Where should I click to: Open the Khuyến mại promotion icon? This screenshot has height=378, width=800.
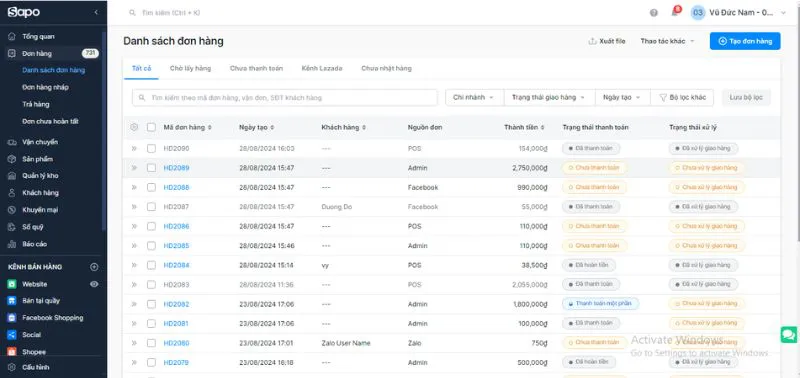[12, 210]
